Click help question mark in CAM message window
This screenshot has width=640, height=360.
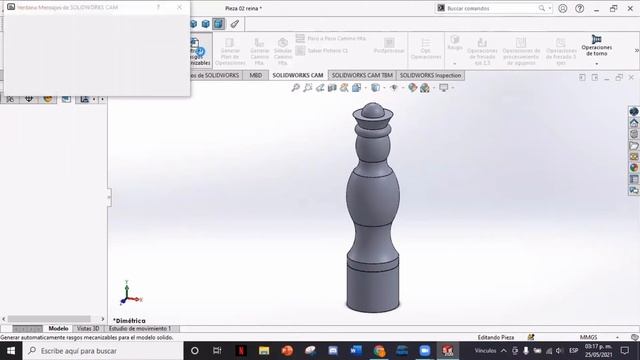click(158, 7)
